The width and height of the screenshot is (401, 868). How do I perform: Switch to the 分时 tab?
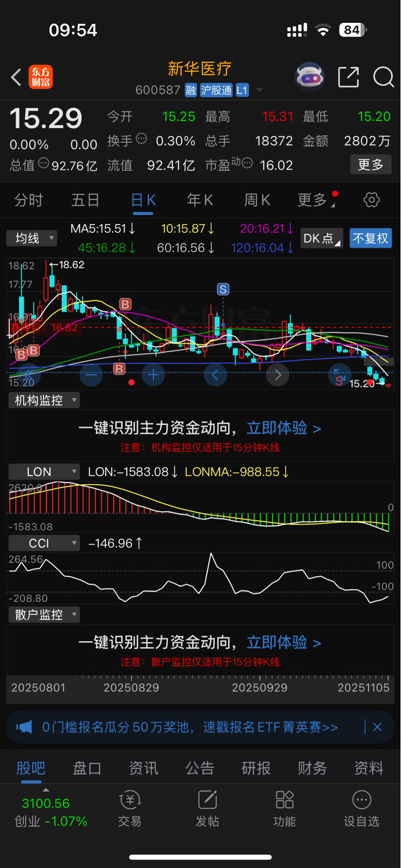29,200
